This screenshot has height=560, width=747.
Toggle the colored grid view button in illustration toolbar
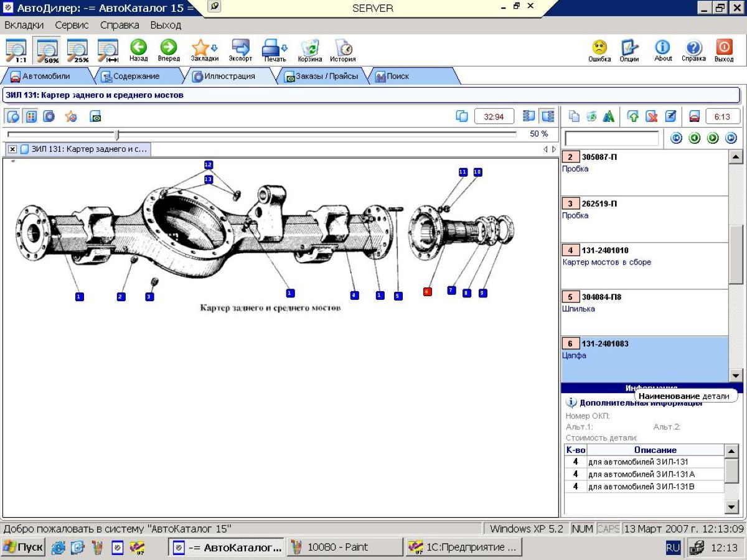31,116
